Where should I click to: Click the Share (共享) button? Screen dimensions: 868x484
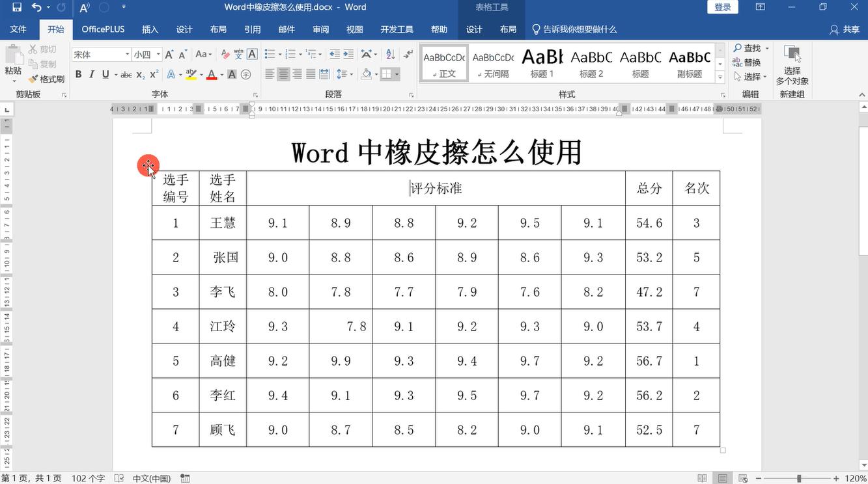(x=845, y=29)
